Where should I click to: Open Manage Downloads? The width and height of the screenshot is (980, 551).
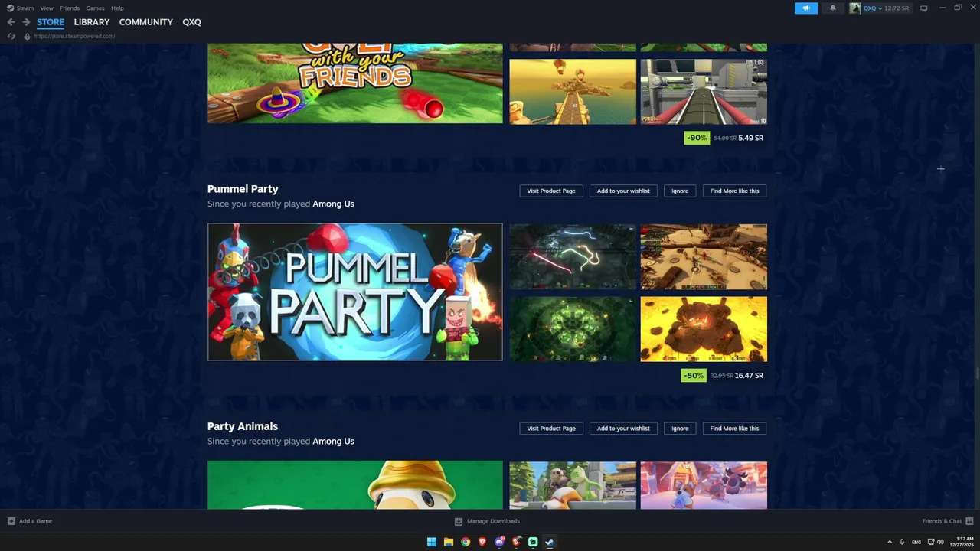point(487,521)
